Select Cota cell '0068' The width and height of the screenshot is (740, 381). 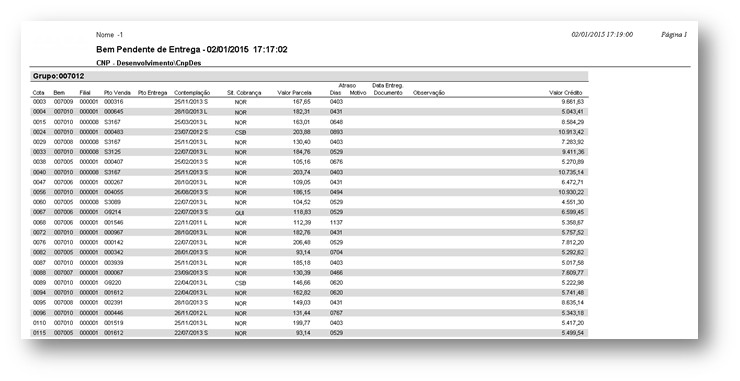39,222
